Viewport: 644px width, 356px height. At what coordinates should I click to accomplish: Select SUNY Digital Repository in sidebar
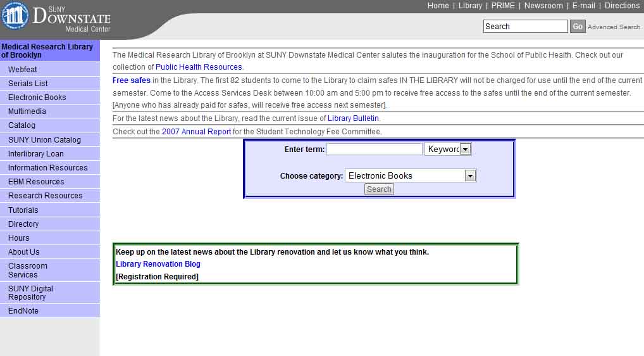point(50,293)
